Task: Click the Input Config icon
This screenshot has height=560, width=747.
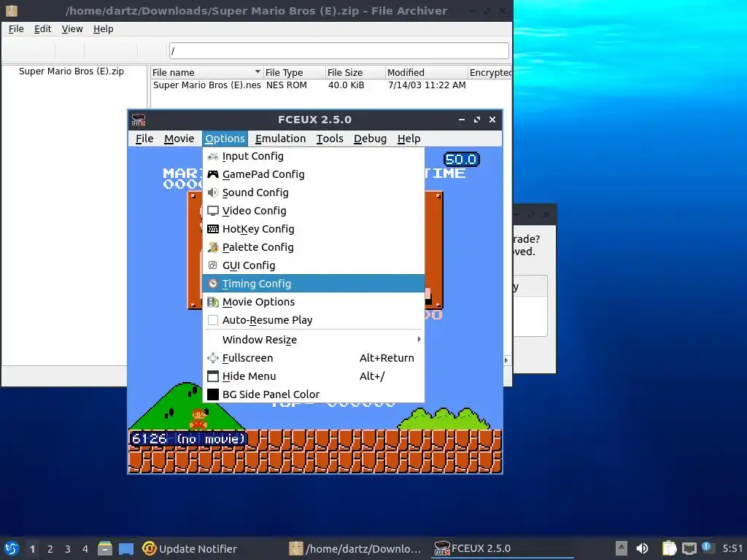Action: [213, 156]
